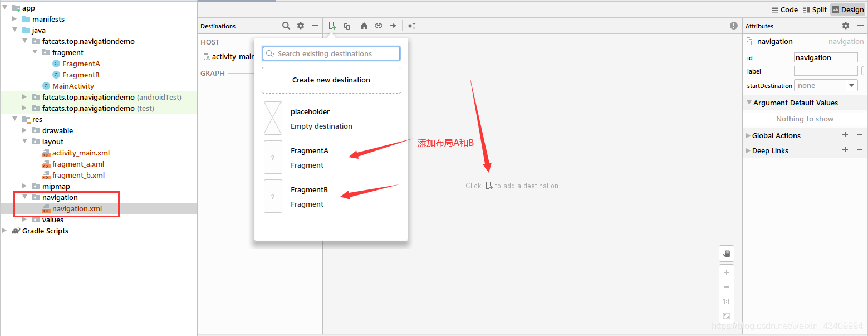868x336 pixels.
Task: Hide the Attributes panel via minus icon
Action: pyautogui.click(x=860, y=26)
